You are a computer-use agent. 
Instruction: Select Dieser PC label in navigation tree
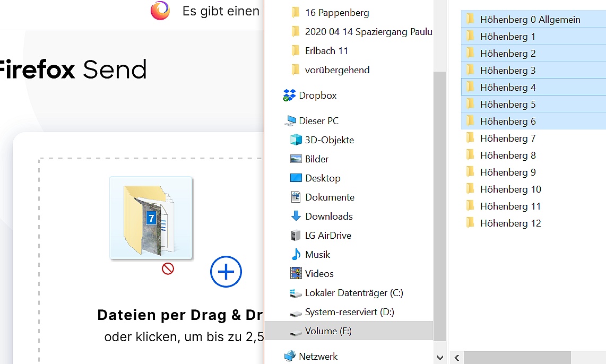[318, 121]
